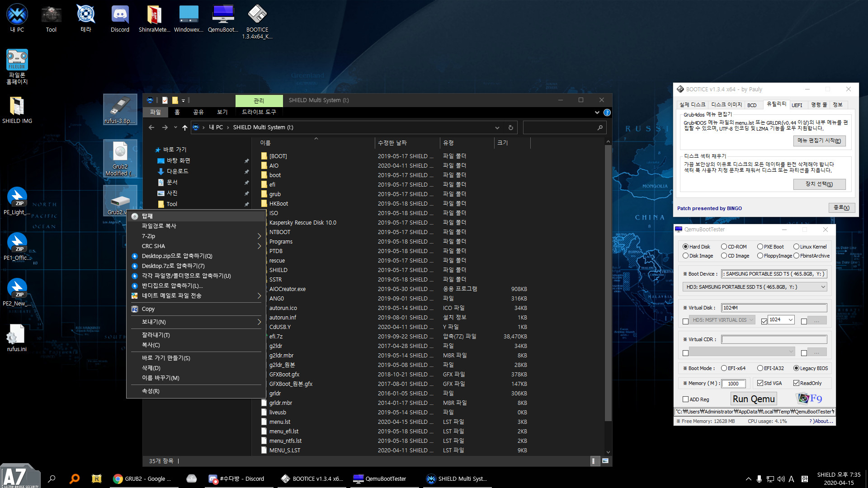Image resolution: width=868 pixels, height=488 pixels.
Task: Open HD5 MSFT VIRTUAL DIS dropdown
Action: click(x=722, y=320)
